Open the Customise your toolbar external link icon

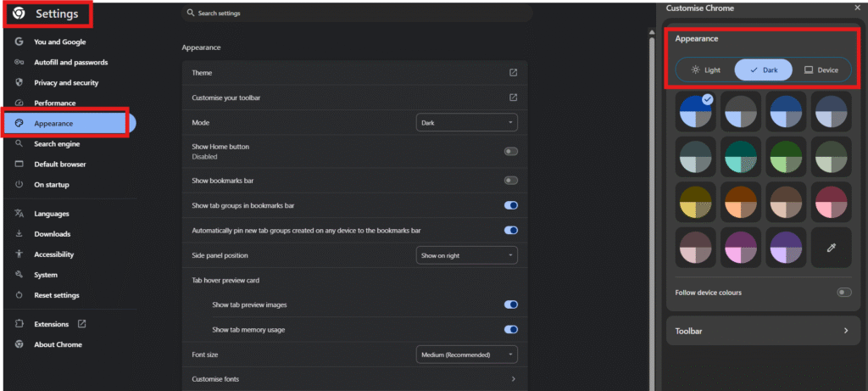pyautogui.click(x=513, y=98)
